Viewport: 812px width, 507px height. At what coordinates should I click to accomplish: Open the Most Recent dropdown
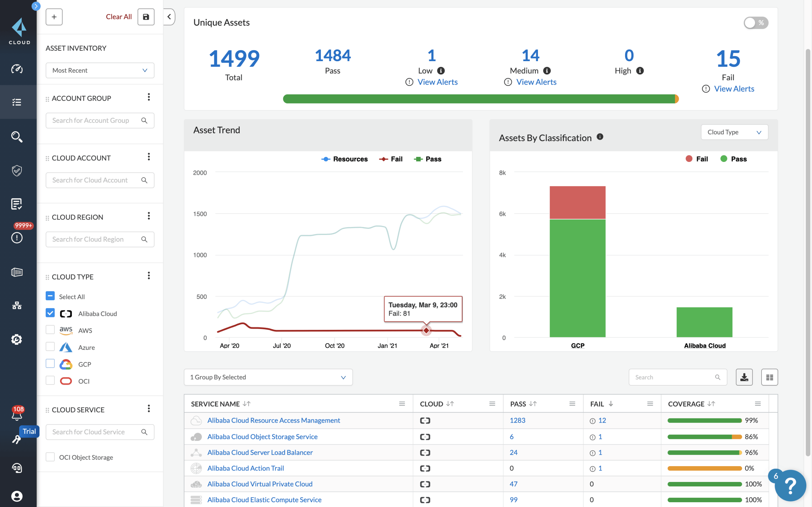pos(100,70)
